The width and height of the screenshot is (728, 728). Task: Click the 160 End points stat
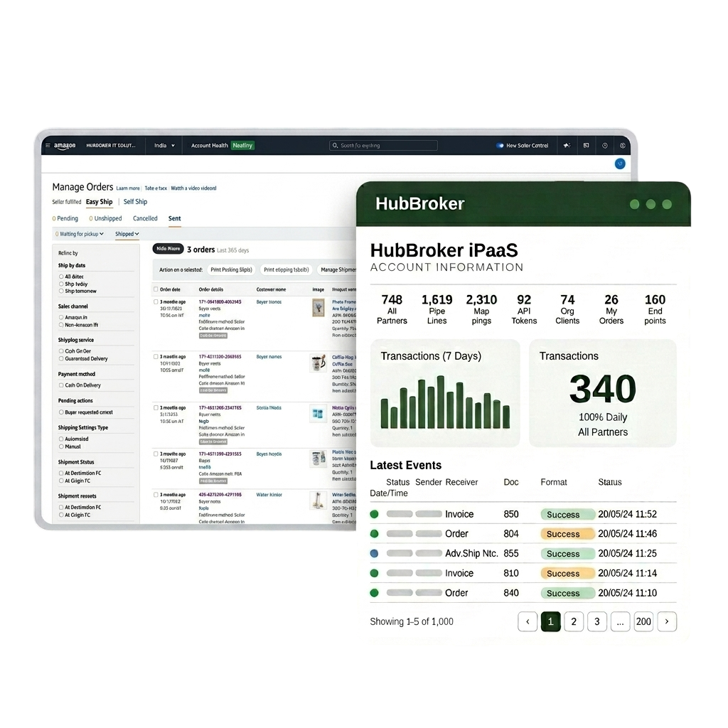(655, 309)
